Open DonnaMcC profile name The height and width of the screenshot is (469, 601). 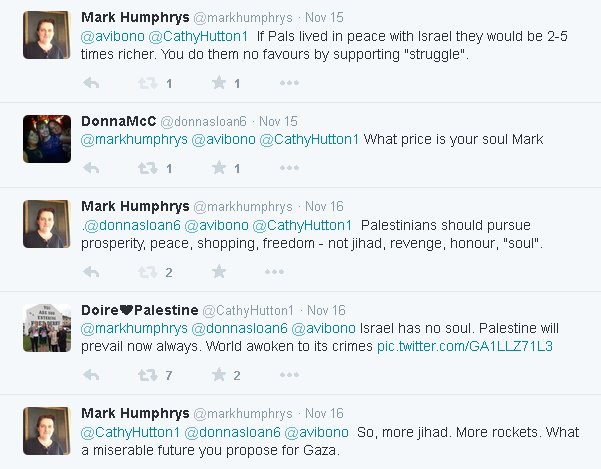tap(119, 121)
